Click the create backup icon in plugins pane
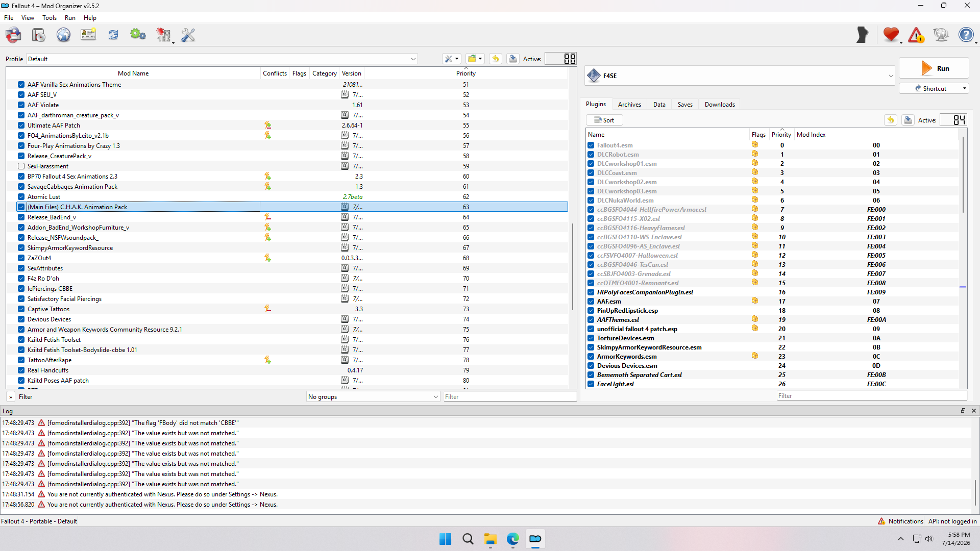Image resolution: width=980 pixels, height=551 pixels. pos(908,120)
